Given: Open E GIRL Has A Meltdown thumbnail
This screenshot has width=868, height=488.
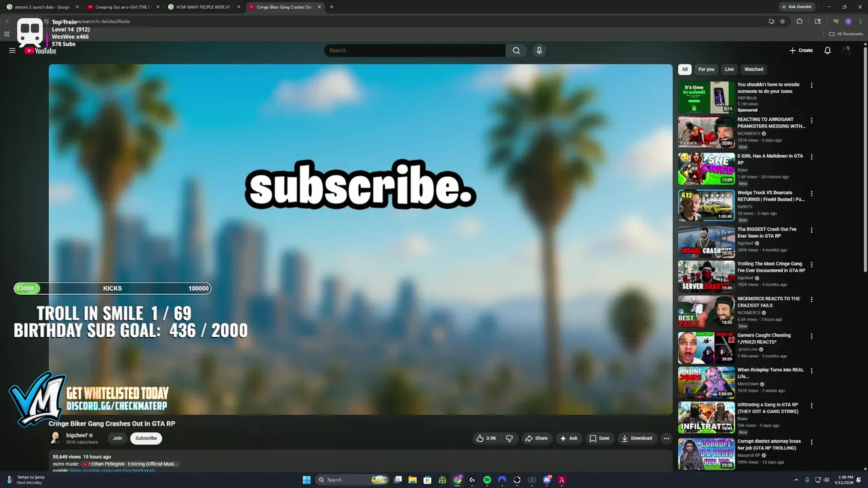Looking at the screenshot, I should click(x=707, y=169).
